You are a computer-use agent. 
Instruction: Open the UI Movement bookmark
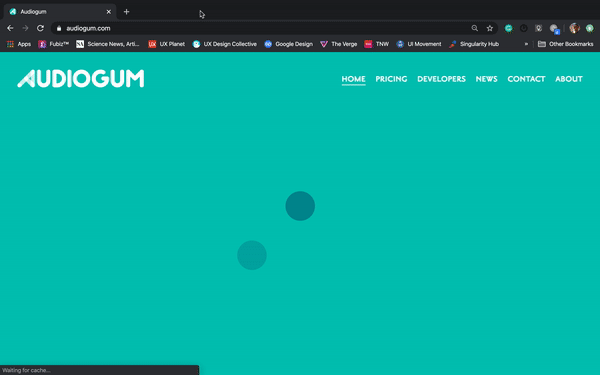point(419,44)
